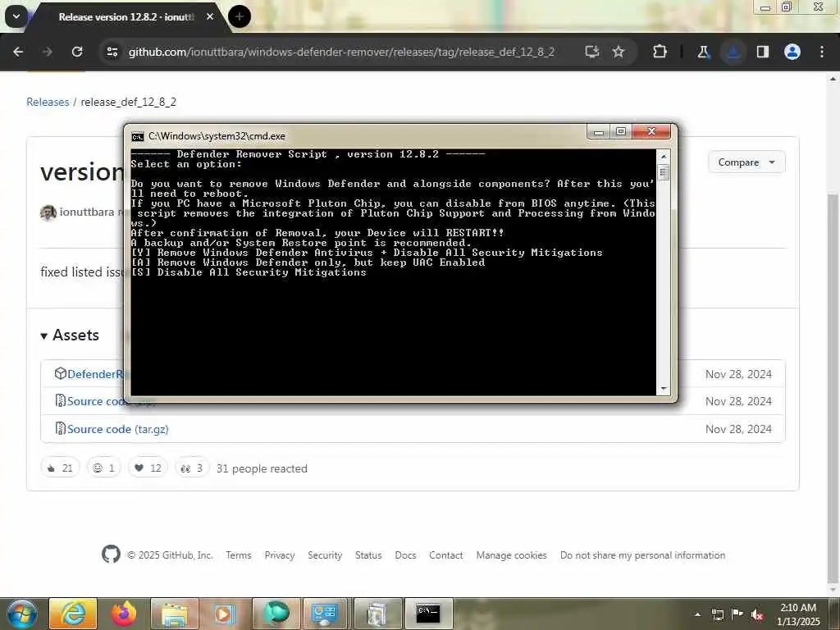Image resolution: width=840 pixels, height=630 pixels.
Task: Launch Internet Explorer from the taskbar
Action: click(x=73, y=614)
